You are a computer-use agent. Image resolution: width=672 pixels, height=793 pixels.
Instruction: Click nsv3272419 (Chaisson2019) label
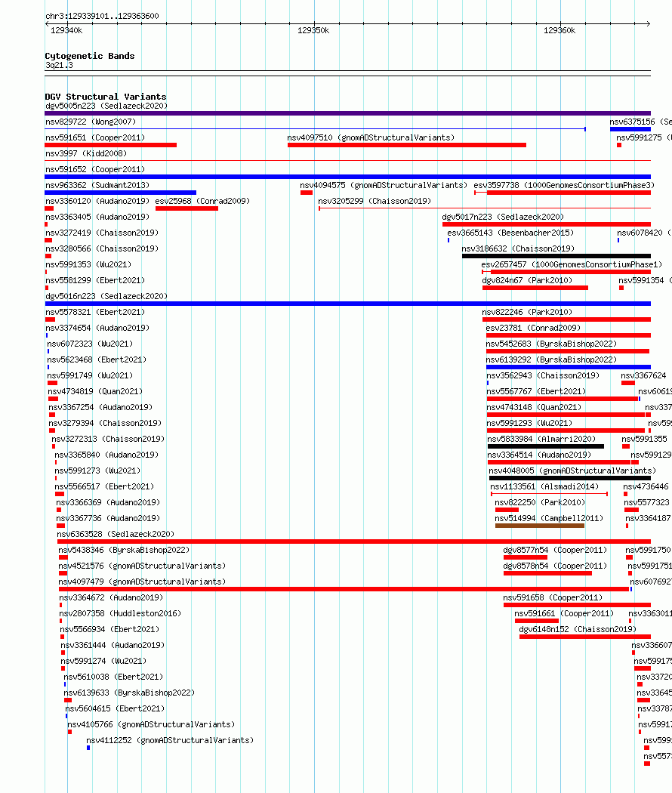102,233
